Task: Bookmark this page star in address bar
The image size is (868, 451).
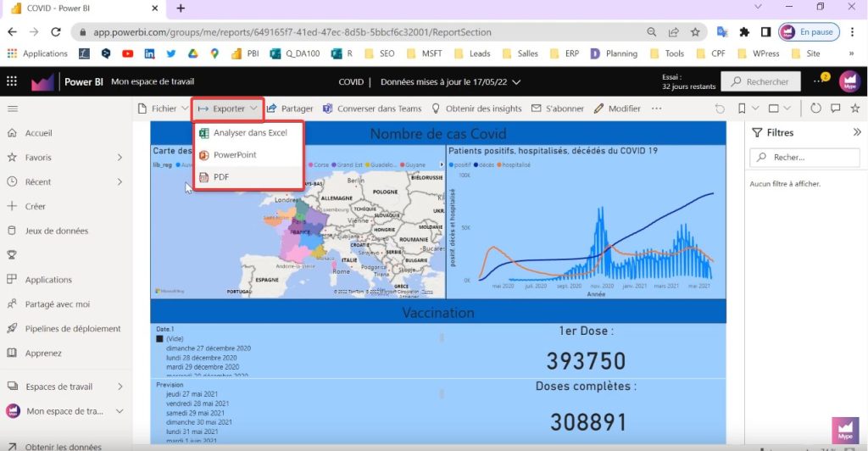Action: pyautogui.click(x=695, y=32)
